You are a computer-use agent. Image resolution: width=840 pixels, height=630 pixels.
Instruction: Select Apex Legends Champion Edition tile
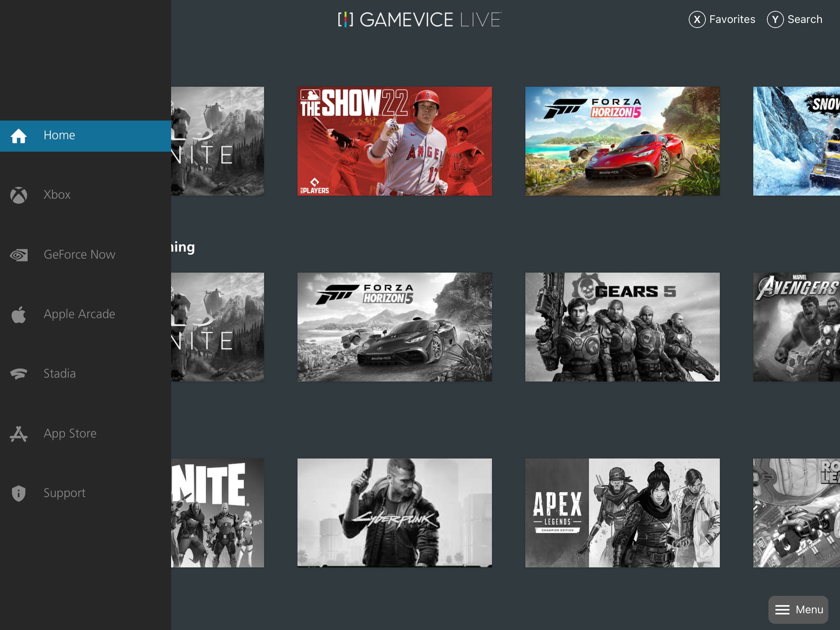point(622,513)
